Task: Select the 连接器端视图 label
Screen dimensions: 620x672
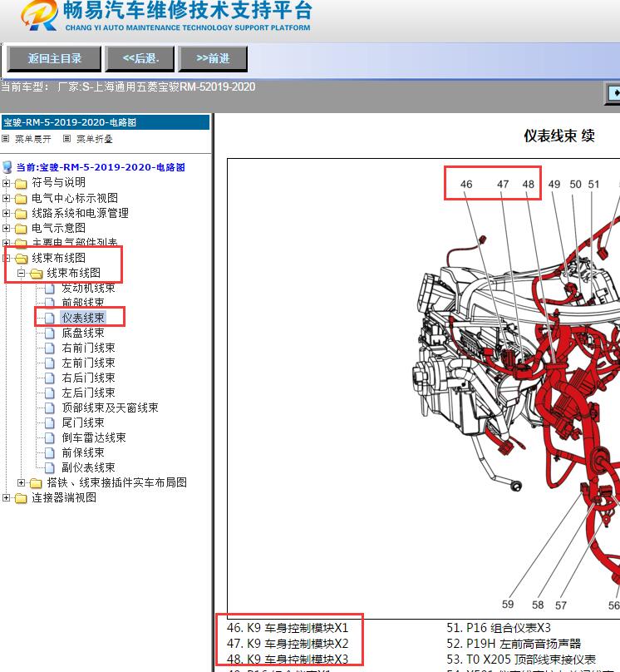Action: 64,497
